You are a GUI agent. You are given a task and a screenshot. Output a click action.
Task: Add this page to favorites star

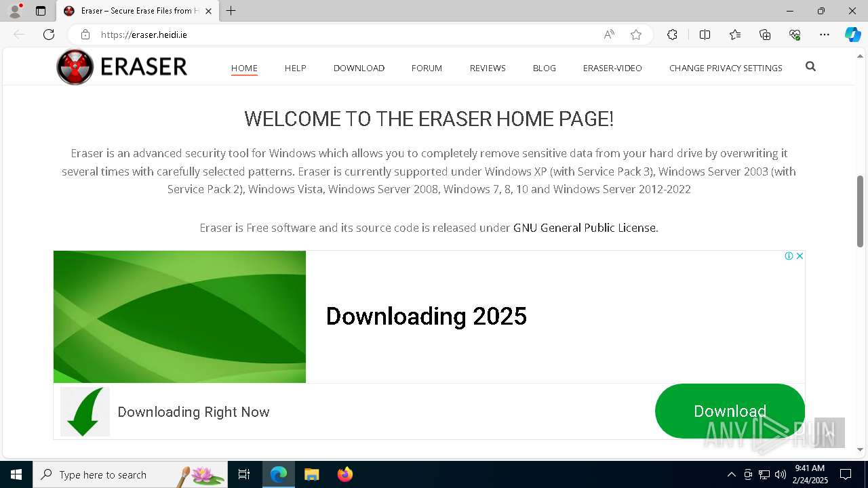pos(636,35)
